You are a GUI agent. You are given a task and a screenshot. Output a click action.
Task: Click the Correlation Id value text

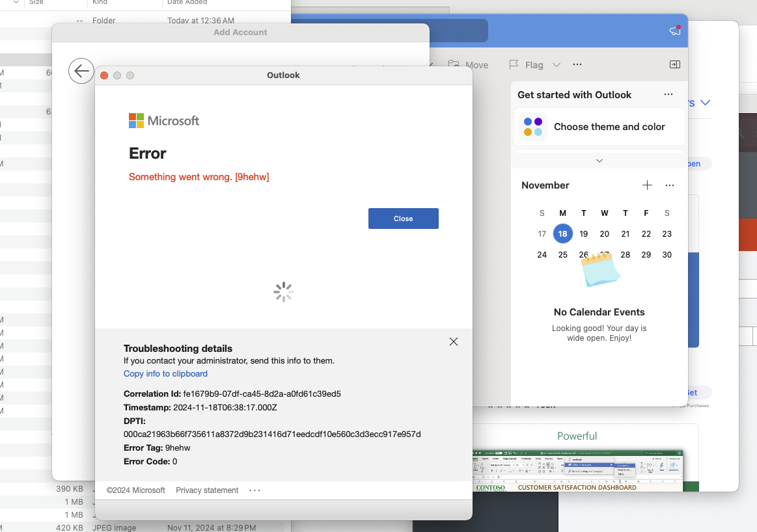[x=262, y=394]
